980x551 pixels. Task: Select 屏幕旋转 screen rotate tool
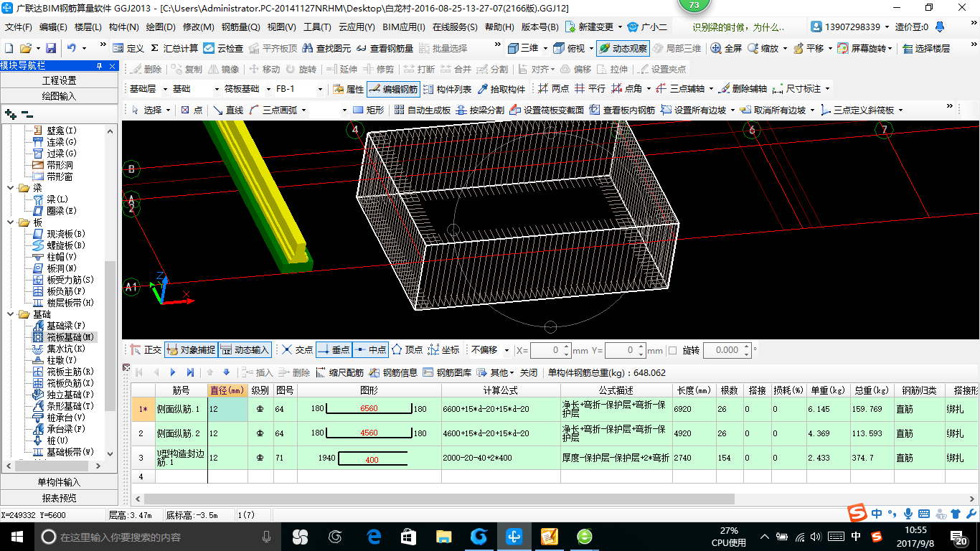[864, 48]
